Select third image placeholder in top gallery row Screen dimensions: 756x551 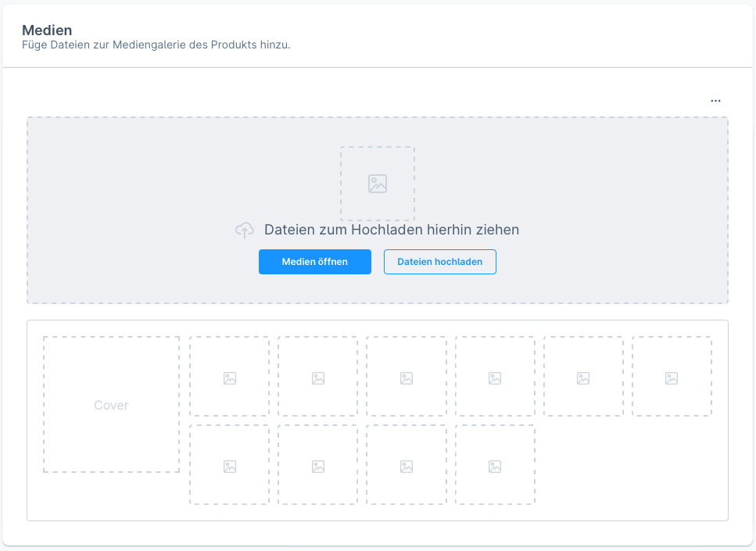(407, 377)
